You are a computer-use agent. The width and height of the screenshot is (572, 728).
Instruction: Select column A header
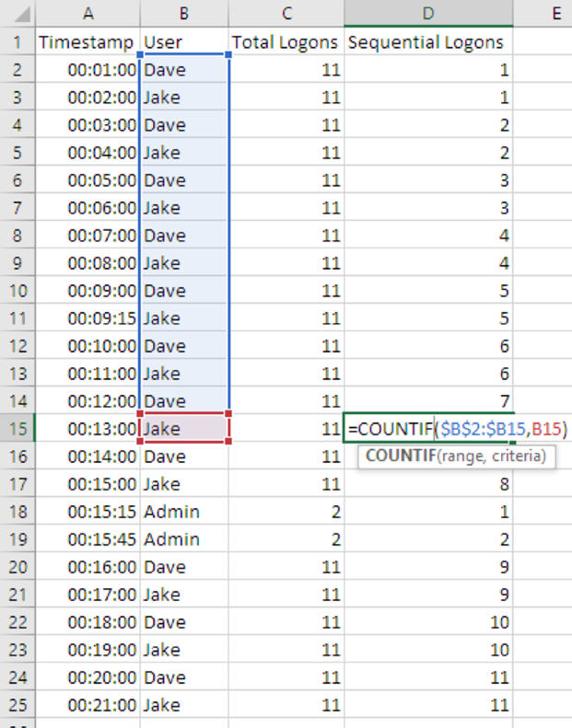[88, 13]
